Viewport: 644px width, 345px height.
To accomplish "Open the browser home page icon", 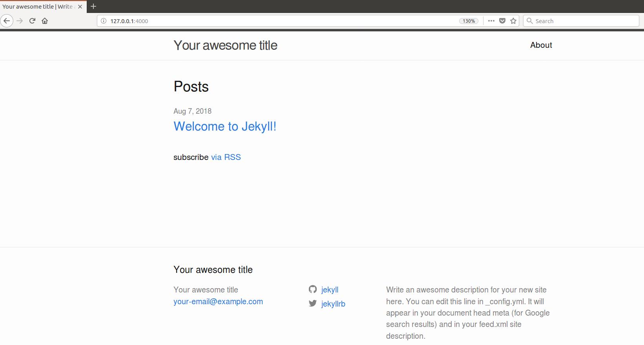I will pyautogui.click(x=45, y=21).
